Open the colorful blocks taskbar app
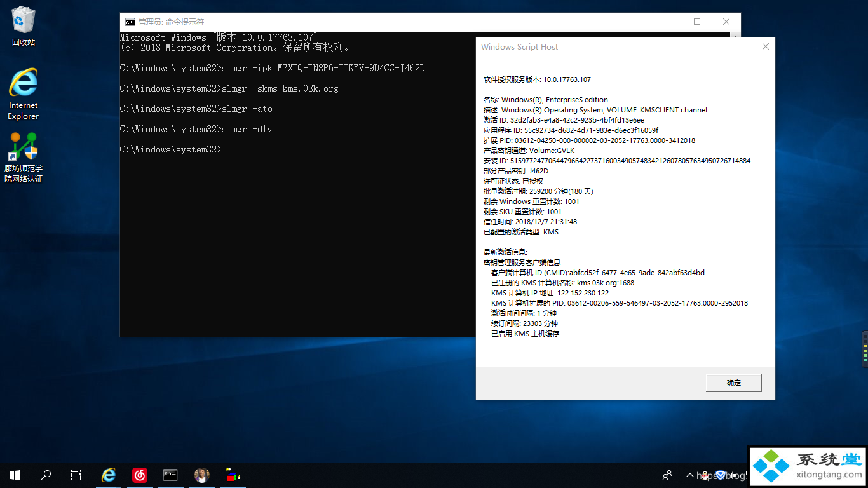868x488 pixels. pos(233,475)
